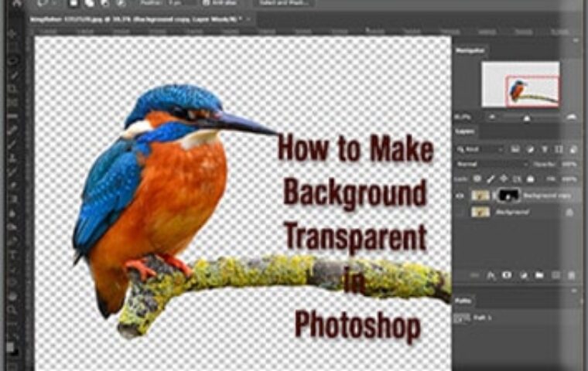Viewport: 588px width, 371px height.
Task: Click Create new group folder icon
Action: [539, 275]
